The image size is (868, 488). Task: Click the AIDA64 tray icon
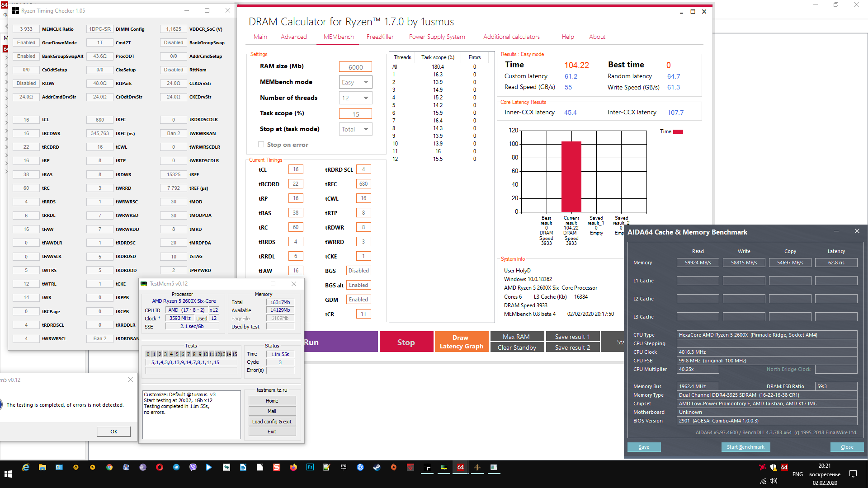784,467
